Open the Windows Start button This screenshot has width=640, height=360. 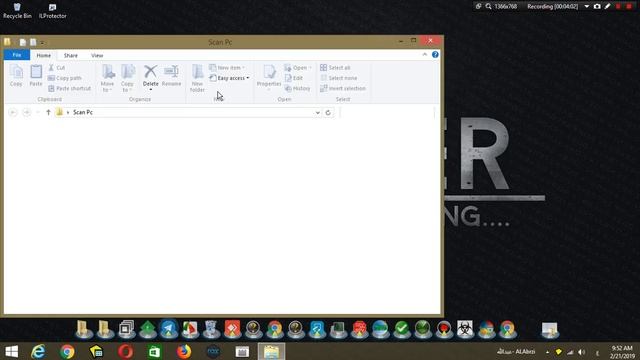click(12, 351)
